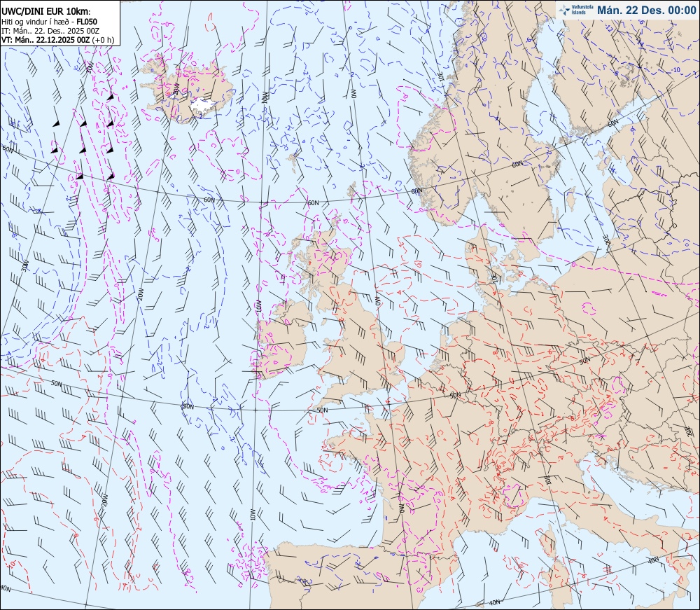Screen dimensions: 700x610
Task: Click the "VT: Mán.. 22.12.2025 00Z (+0 h)" line
Action: [x=58, y=40]
